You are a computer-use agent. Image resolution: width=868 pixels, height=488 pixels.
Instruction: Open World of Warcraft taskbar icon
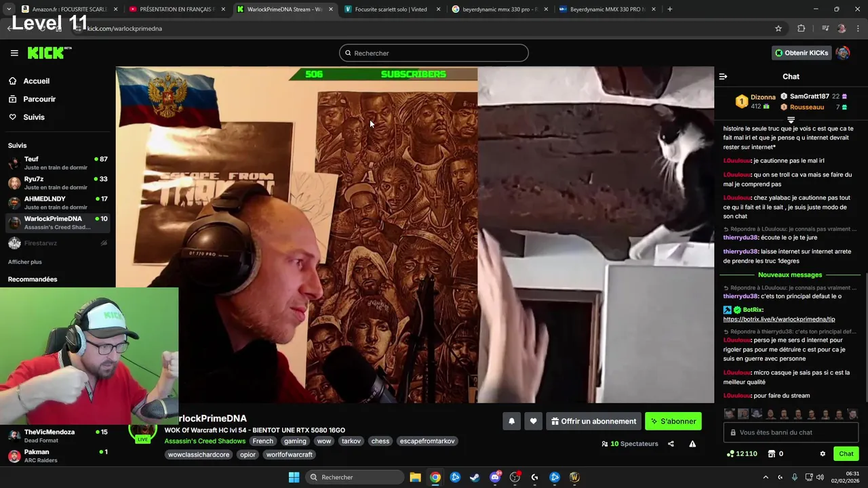point(574,477)
